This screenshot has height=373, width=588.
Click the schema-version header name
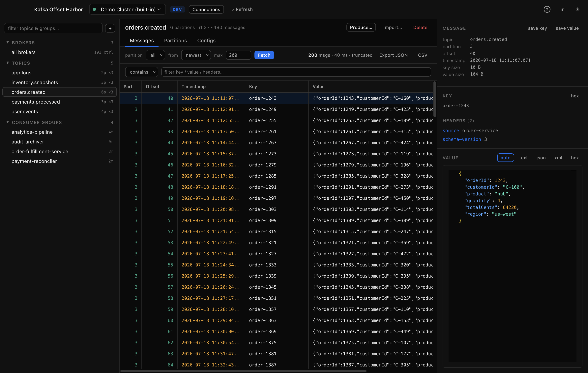pyautogui.click(x=462, y=139)
